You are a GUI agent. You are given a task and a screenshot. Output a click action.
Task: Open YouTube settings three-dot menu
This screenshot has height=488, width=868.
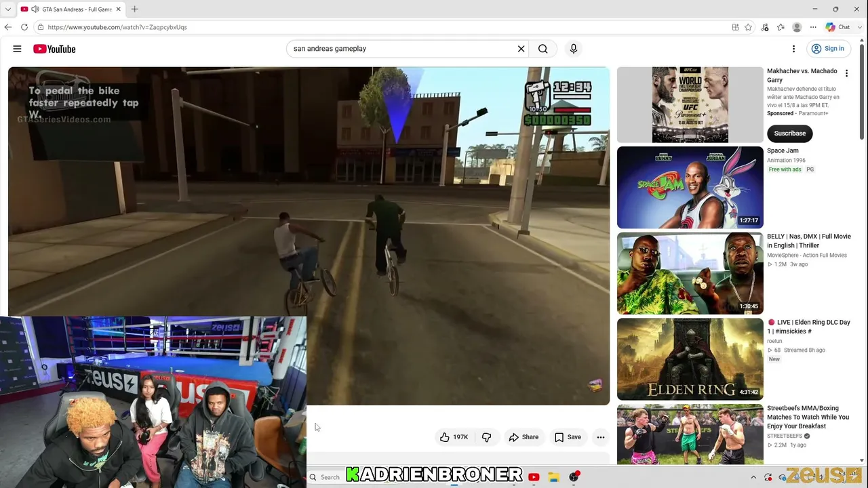click(793, 49)
